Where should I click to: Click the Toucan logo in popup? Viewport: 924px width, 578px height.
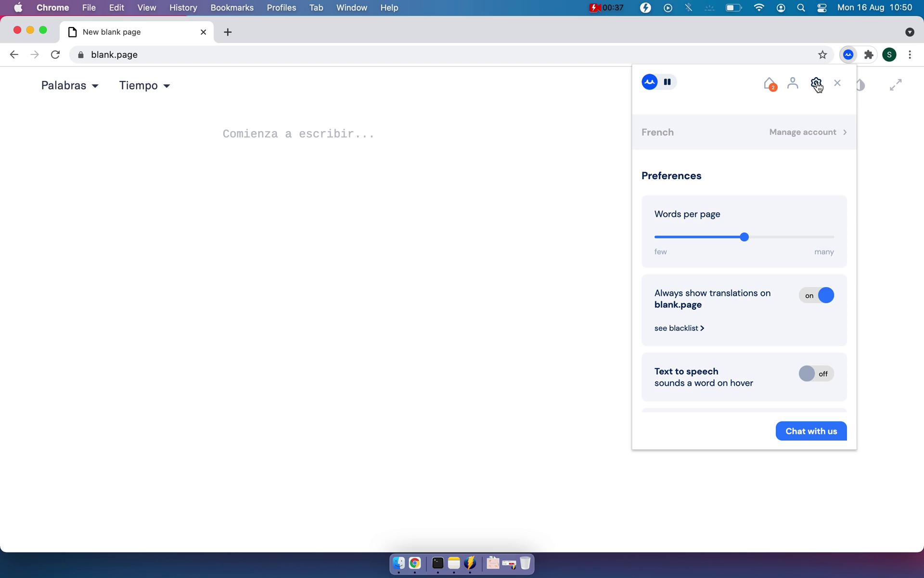click(650, 82)
